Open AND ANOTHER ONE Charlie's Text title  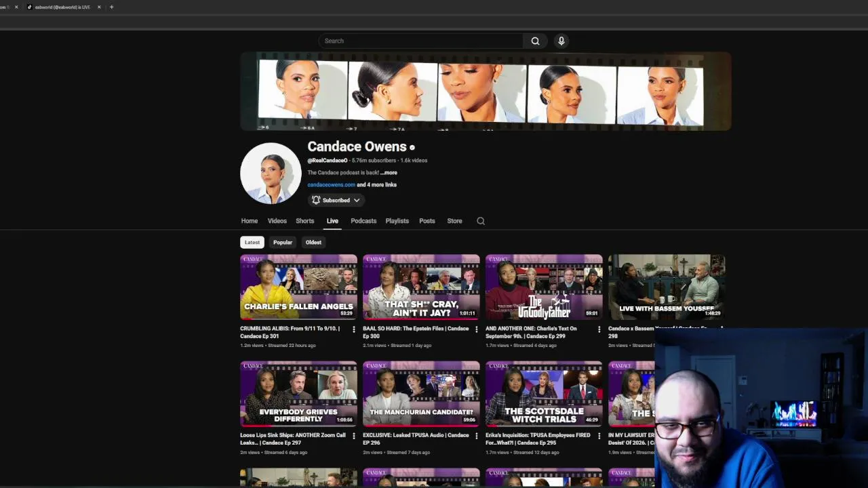[x=532, y=332]
